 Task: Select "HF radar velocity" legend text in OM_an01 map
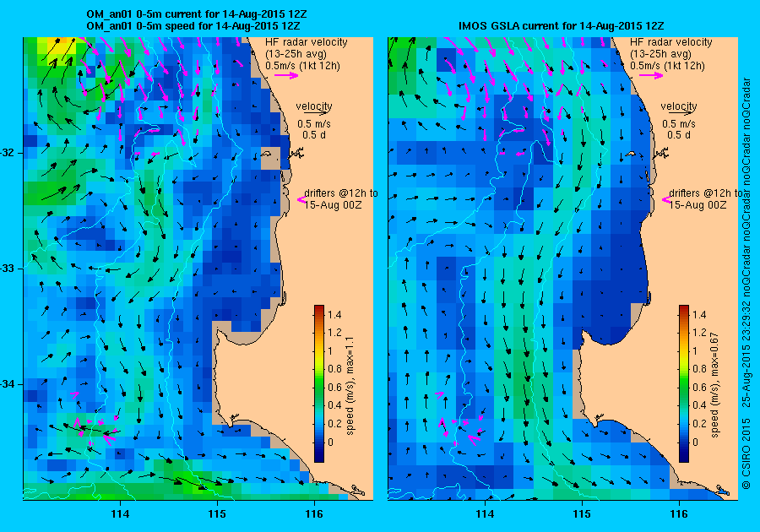coord(307,42)
